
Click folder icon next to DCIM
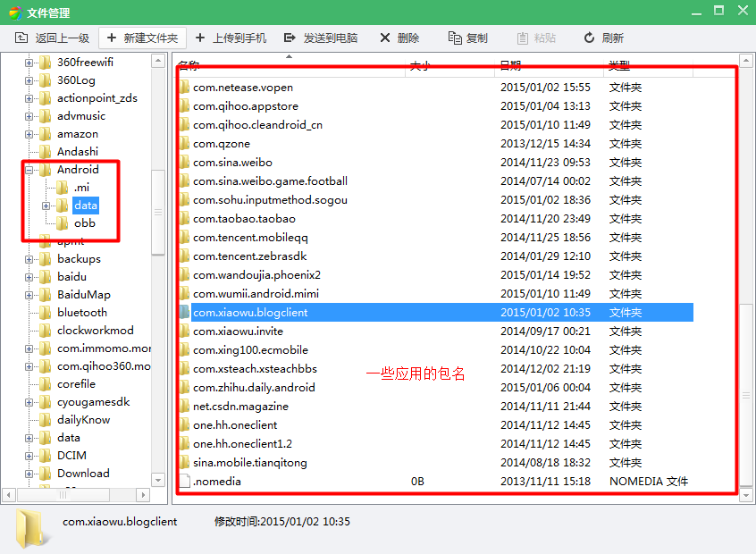46,456
